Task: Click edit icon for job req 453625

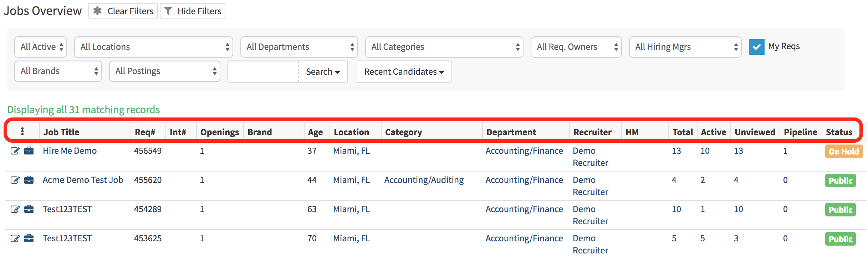Action: [x=15, y=238]
